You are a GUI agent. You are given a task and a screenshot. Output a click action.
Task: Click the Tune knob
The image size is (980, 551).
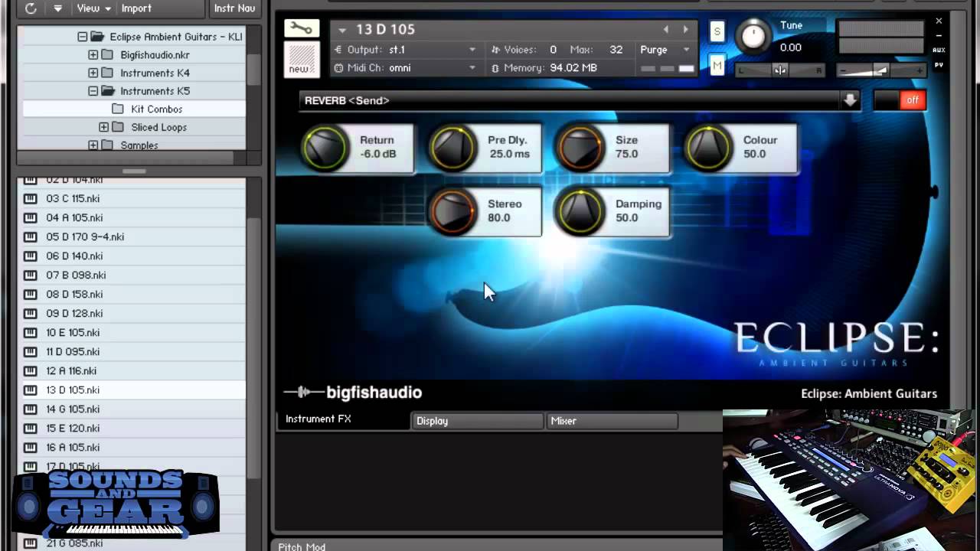[x=754, y=36]
